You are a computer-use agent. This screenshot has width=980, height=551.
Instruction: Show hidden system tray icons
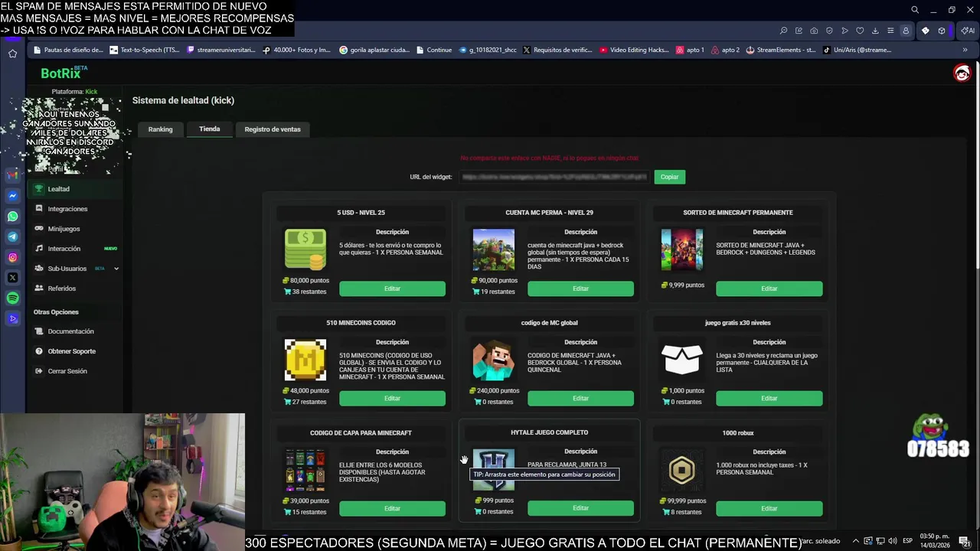point(856,541)
